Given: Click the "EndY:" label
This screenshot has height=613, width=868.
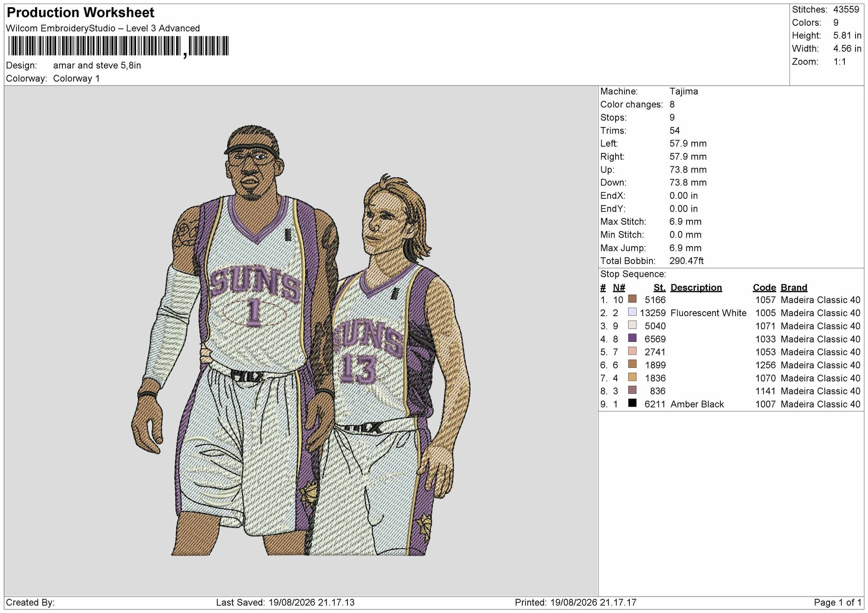Looking at the screenshot, I should tap(613, 209).
